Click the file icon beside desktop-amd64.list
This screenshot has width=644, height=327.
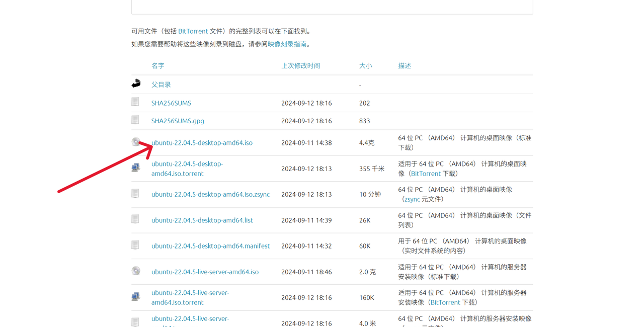(135, 219)
